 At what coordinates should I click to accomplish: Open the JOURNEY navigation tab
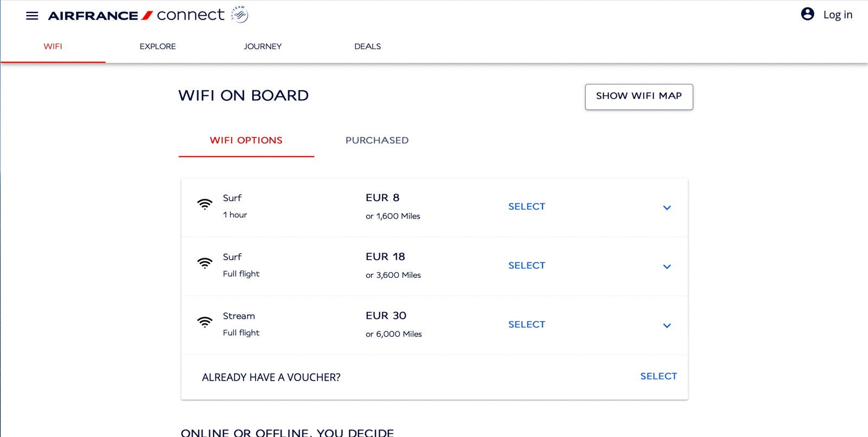point(263,47)
